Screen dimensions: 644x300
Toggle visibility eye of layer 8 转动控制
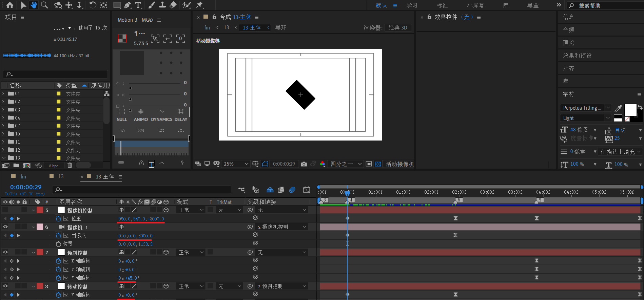(x=5, y=286)
